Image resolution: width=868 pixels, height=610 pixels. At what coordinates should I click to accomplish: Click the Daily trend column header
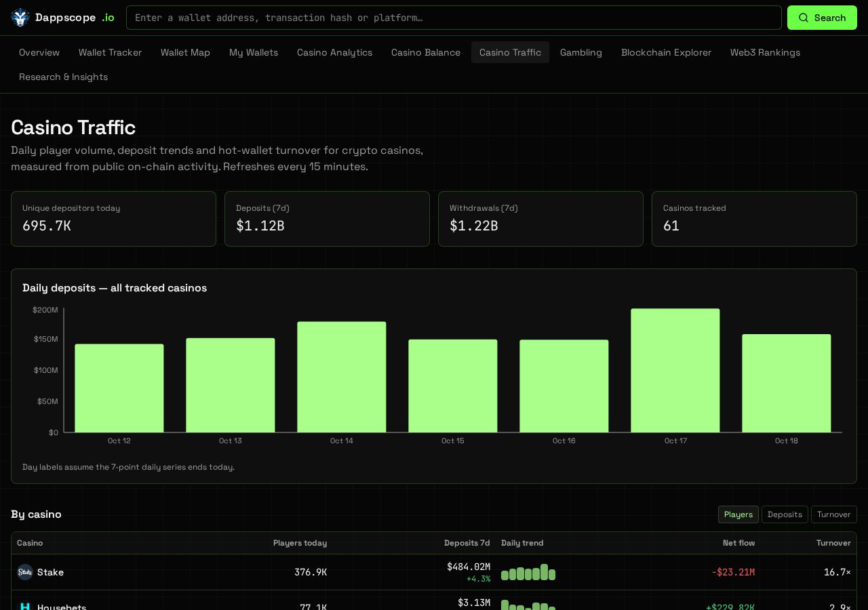pos(522,543)
